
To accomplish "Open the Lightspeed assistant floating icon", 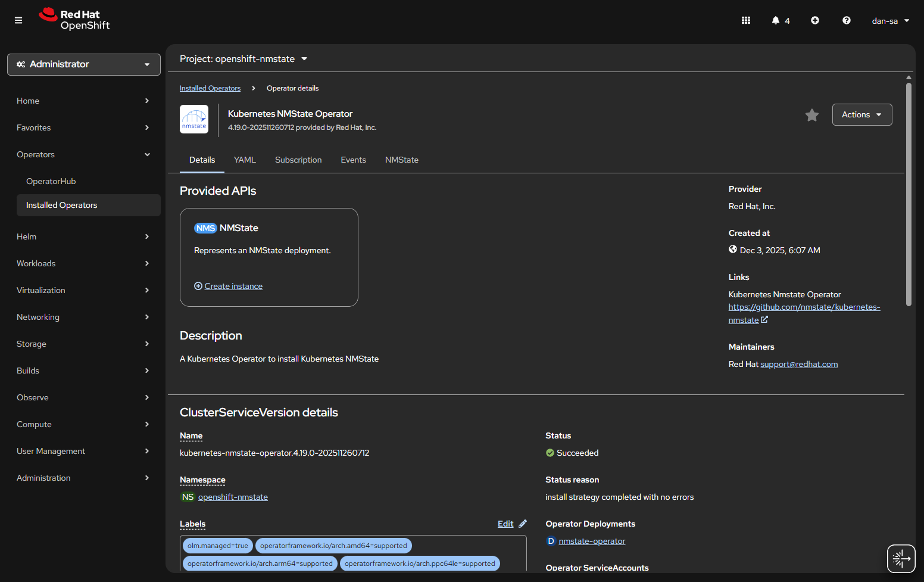I will 901,559.
